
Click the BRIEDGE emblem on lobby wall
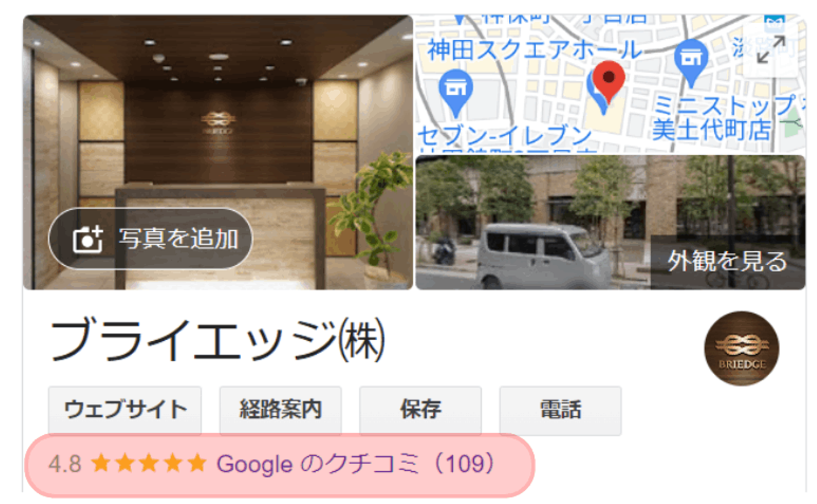(x=217, y=122)
